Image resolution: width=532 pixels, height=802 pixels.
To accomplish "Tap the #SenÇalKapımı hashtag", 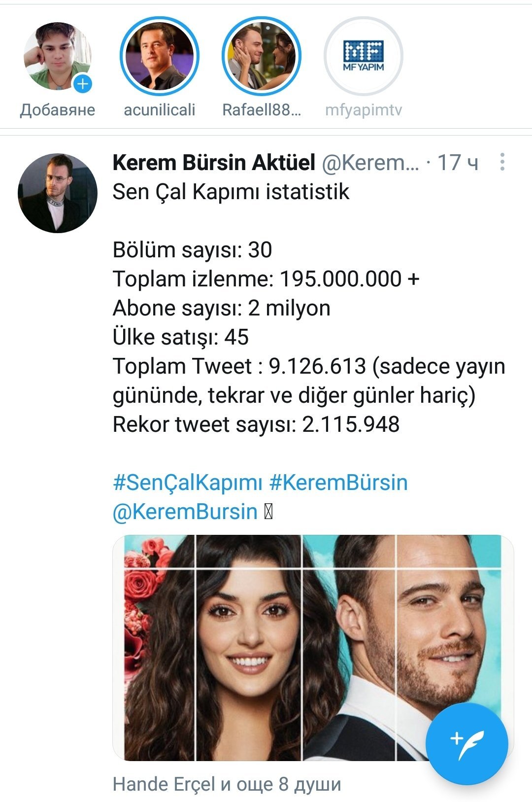I will coord(188,482).
